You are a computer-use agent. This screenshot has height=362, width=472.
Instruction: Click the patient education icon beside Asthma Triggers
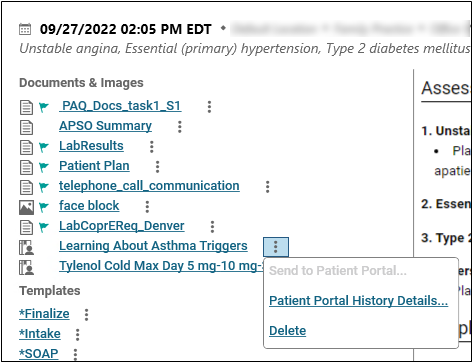[x=27, y=248]
